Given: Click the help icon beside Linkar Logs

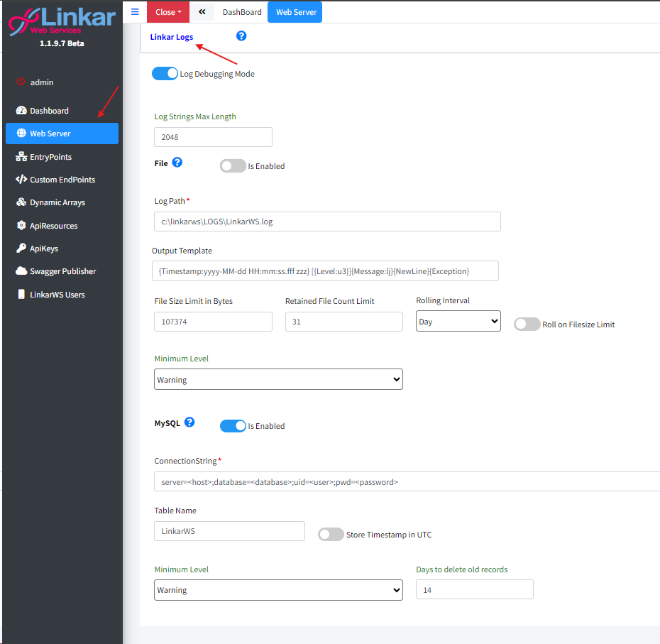Looking at the screenshot, I should click(x=241, y=36).
